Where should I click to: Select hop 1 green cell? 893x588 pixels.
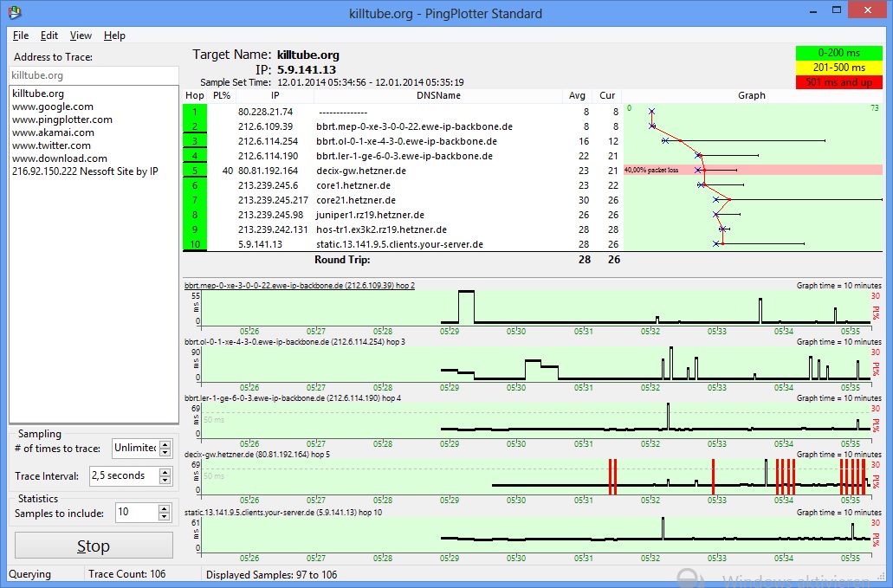tap(195, 112)
